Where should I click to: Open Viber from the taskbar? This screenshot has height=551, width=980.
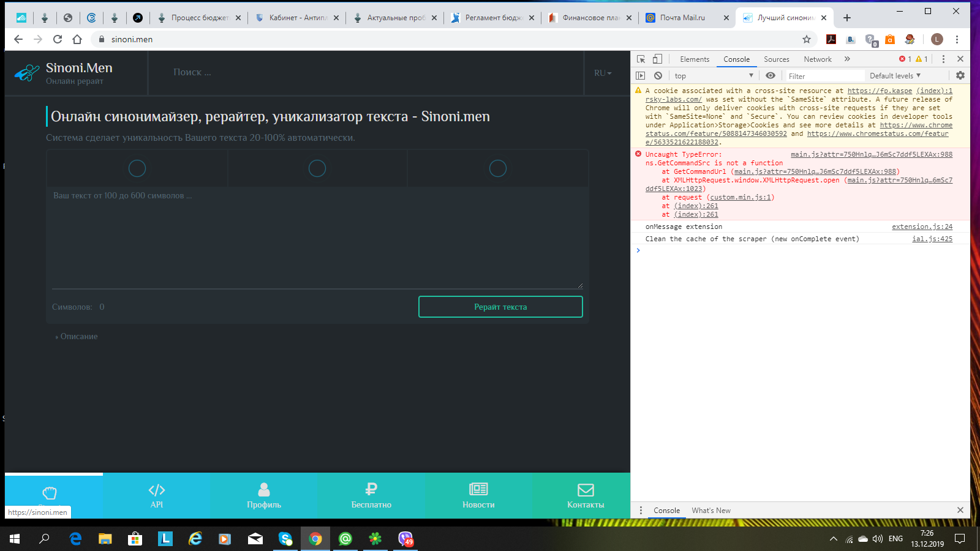[x=405, y=539]
